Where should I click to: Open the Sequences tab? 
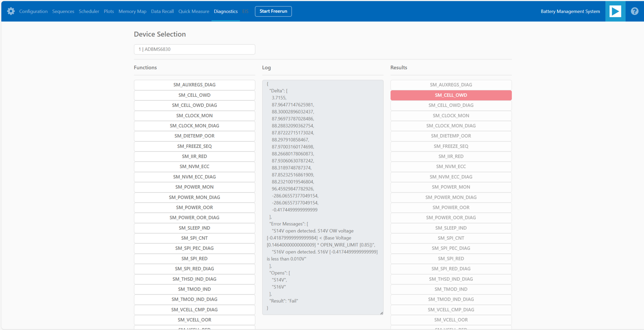pos(63,11)
